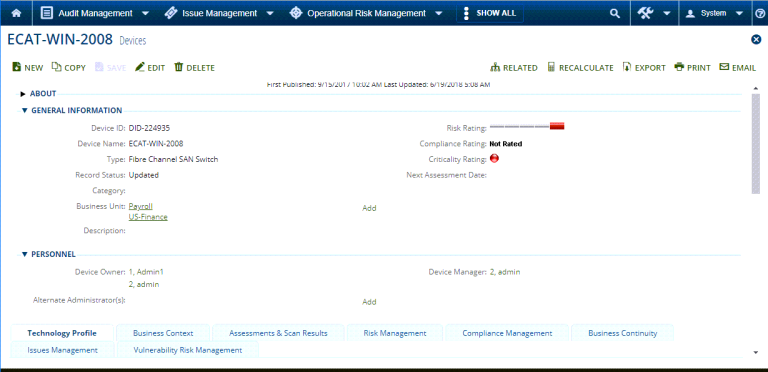
Task: Click the scrollbar up arrow
Action: click(755, 88)
